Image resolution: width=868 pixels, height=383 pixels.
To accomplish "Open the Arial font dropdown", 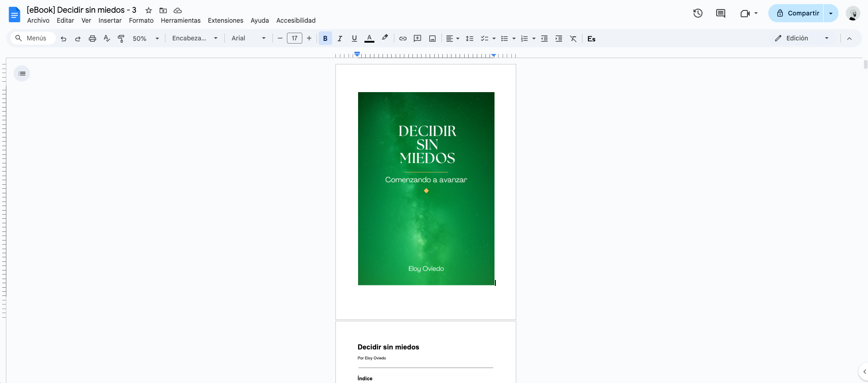I will tap(248, 39).
